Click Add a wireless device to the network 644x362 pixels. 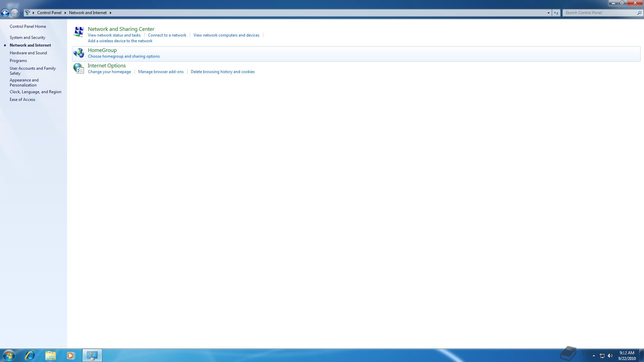coord(120,41)
